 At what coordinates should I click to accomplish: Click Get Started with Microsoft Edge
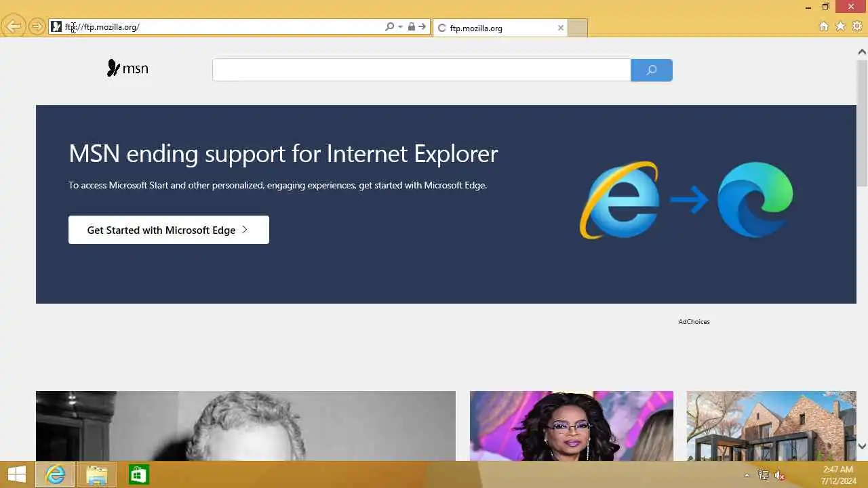click(x=168, y=230)
